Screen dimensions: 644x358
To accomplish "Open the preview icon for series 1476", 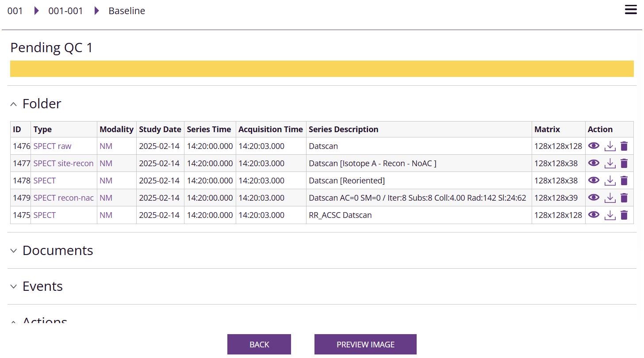I will (x=594, y=146).
